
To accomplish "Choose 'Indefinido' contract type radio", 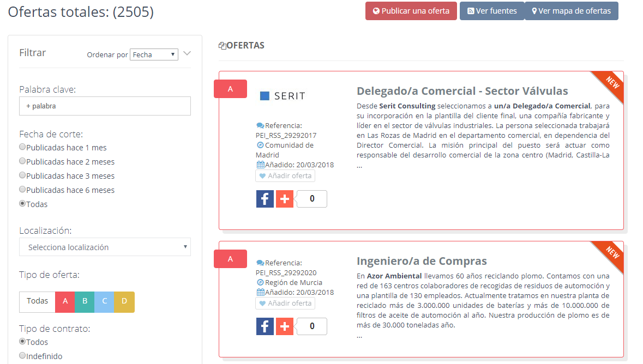I will tap(22, 355).
